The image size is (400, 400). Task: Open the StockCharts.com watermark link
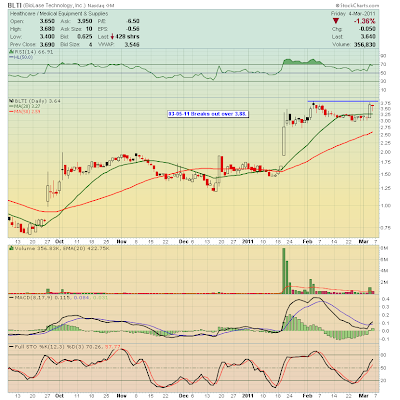pos(357,6)
